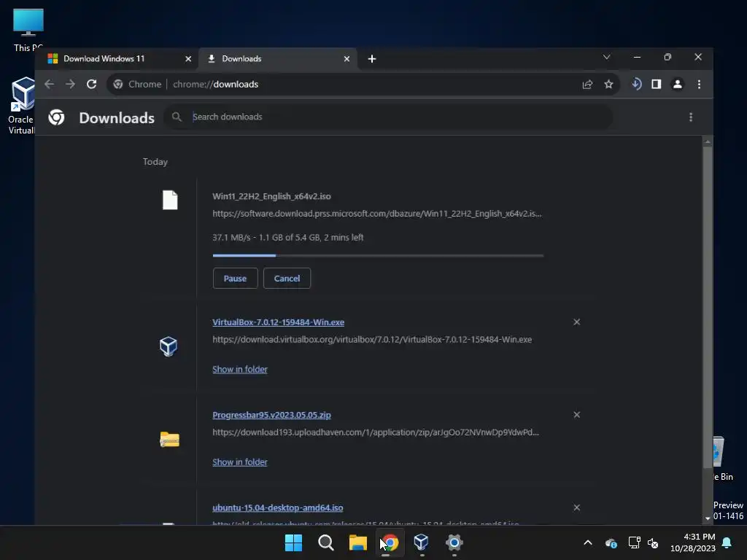Click the 37.1 MB/s download status text
This screenshot has height=560, width=747.
coord(287,237)
